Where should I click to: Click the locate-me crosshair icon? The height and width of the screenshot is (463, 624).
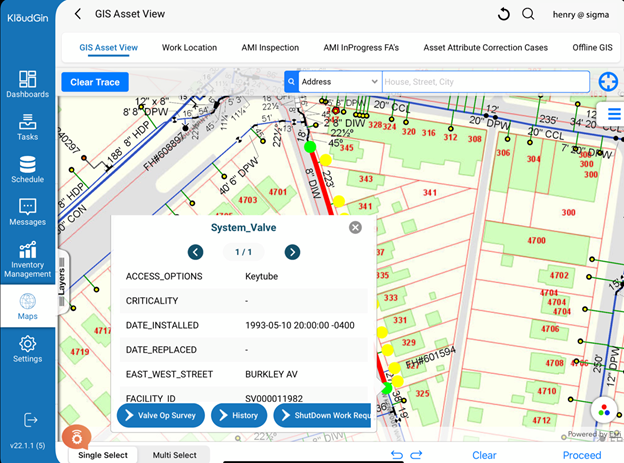[x=608, y=82]
